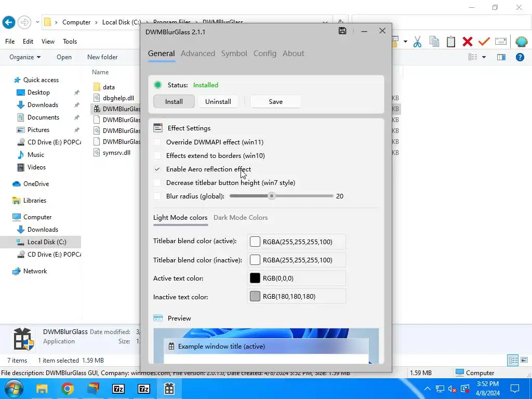
Task: Click the Explorer search input field
Action: pyautogui.click(x=441, y=22)
